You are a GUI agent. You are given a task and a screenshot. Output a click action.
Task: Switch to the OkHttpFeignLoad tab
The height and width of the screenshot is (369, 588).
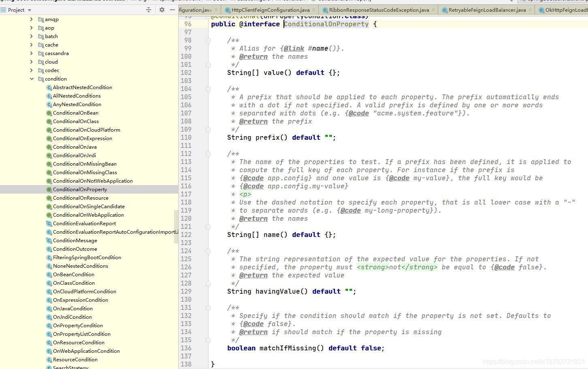pos(562,10)
